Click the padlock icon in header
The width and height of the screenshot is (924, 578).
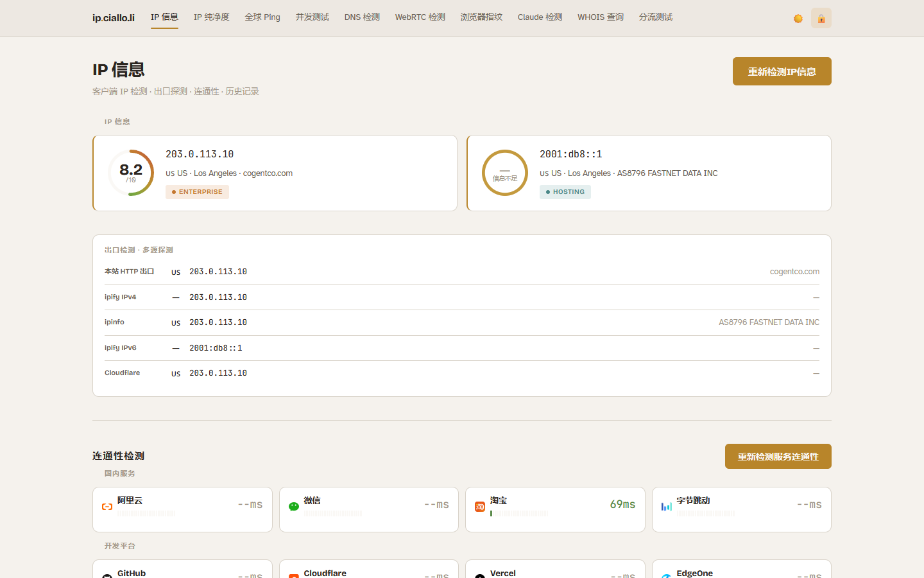pyautogui.click(x=821, y=18)
